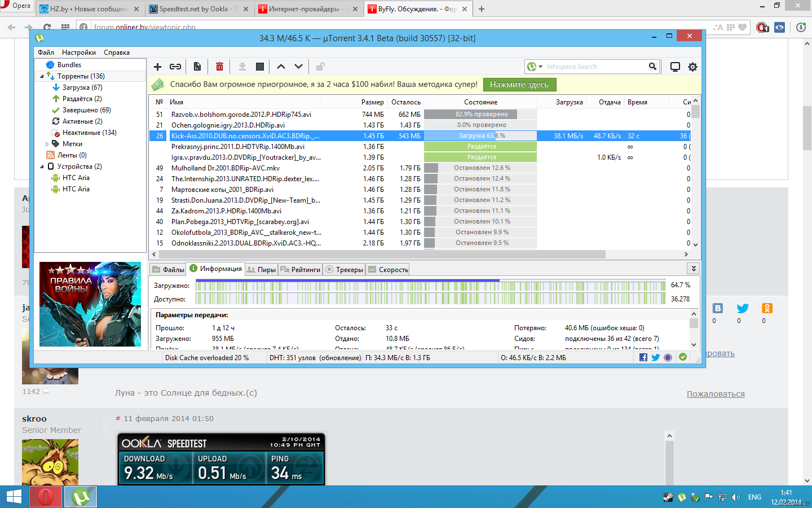Collapse the Устройства (2) tree node
Screen dimensions: 812x508
coord(42,167)
